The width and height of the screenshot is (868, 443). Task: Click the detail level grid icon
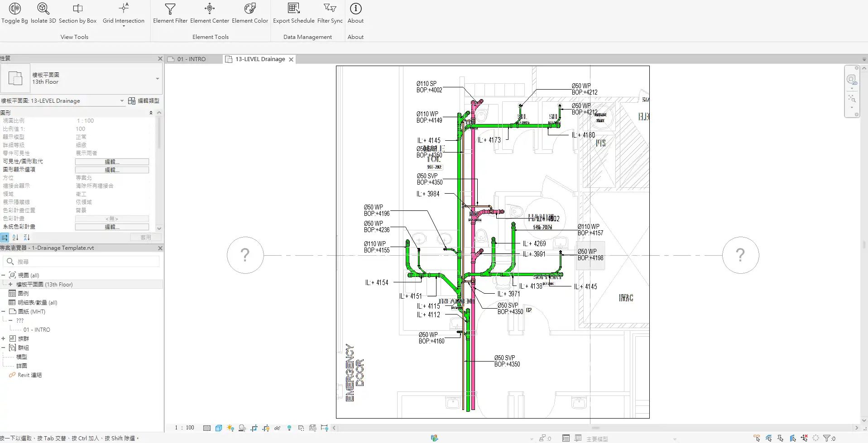pos(207,428)
